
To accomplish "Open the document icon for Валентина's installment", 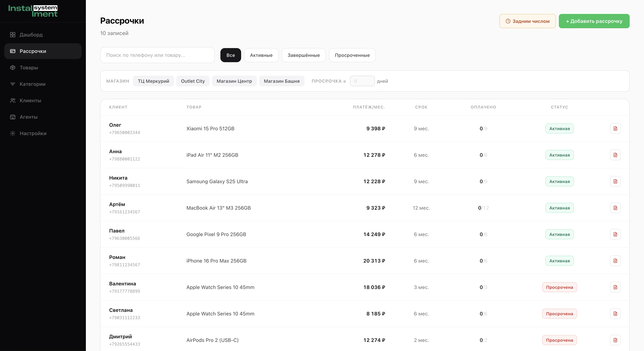I will click(615, 287).
